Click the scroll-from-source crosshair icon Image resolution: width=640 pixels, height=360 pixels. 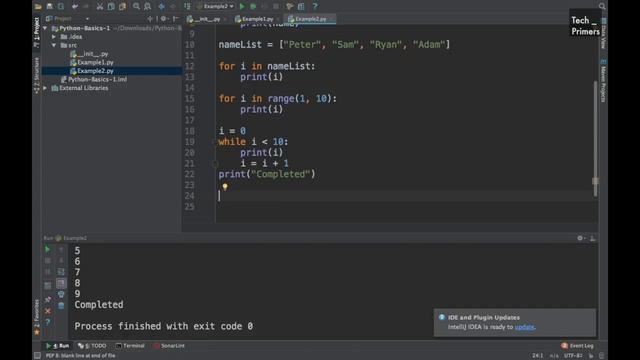(150, 18)
